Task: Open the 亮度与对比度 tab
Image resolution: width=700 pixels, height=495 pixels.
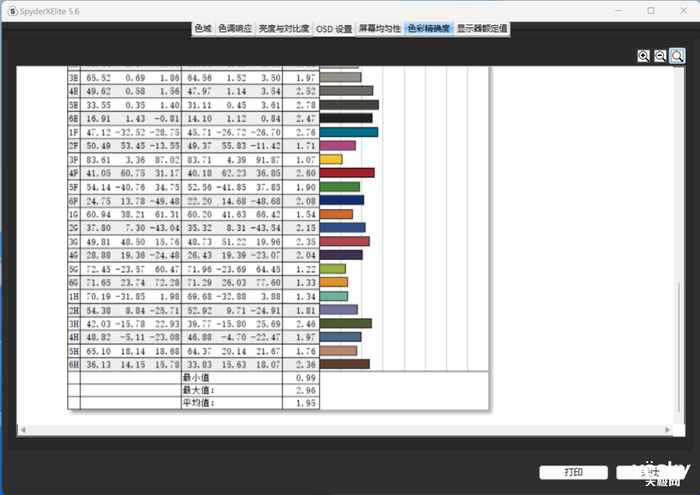Action: (x=284, y=29)
